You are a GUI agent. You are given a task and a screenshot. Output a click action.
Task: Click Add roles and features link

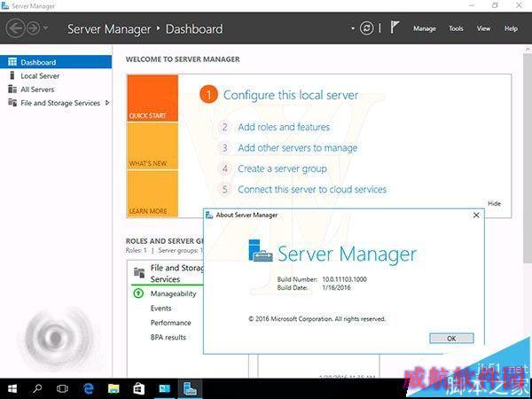coord(284,127)
